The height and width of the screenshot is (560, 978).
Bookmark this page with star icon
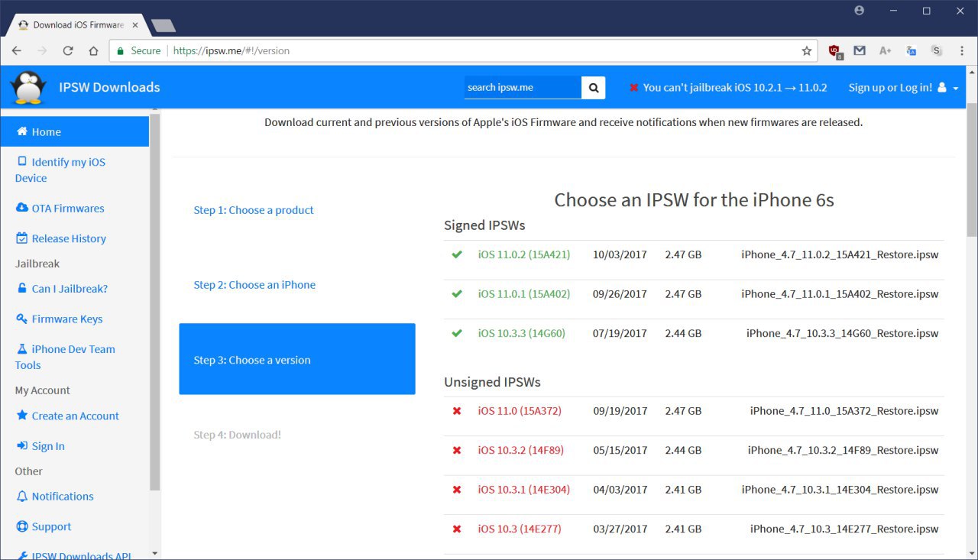click(x=806, y=50)
